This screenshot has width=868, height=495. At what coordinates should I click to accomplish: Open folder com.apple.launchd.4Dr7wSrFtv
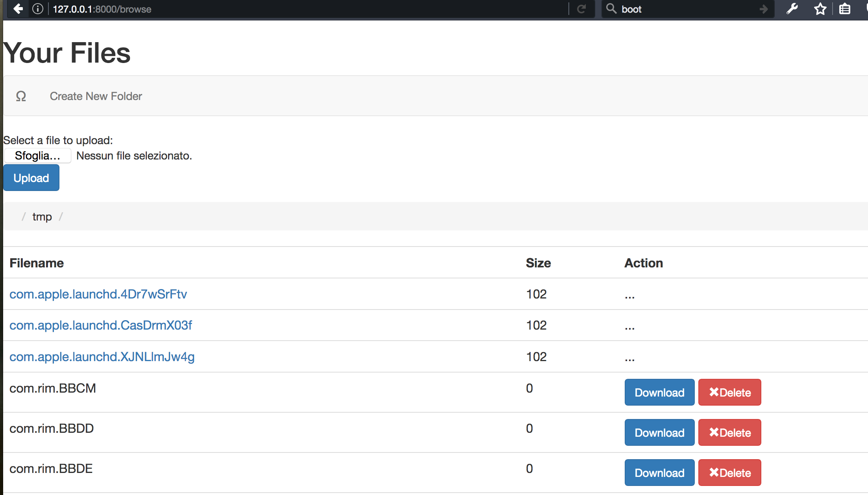(x=98, y=294)
